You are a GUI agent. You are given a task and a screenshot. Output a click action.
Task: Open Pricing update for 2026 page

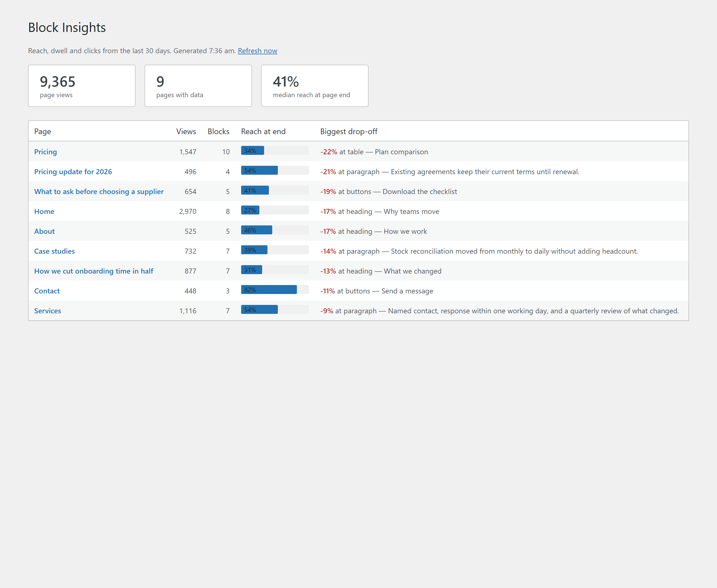coord(73,172)
